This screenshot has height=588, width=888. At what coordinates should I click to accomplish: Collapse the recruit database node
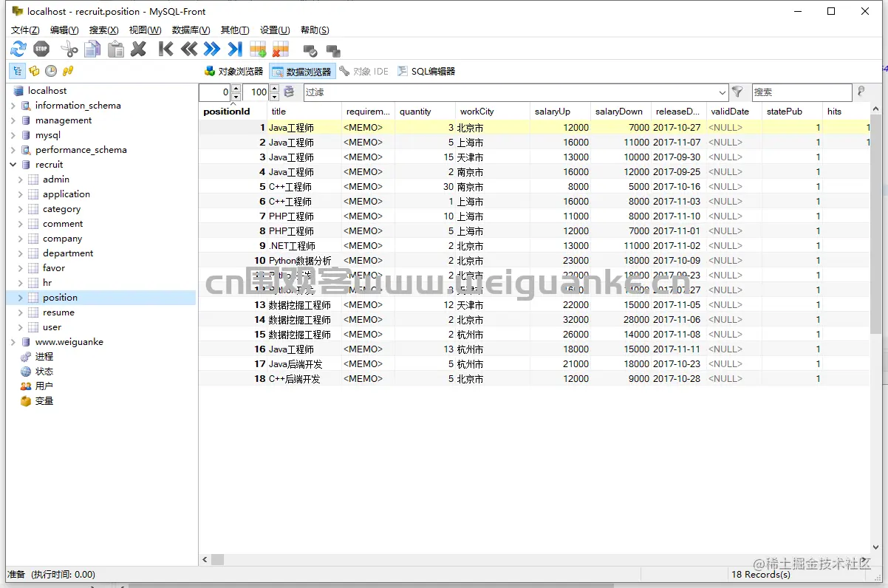click(x=13, y=165)
